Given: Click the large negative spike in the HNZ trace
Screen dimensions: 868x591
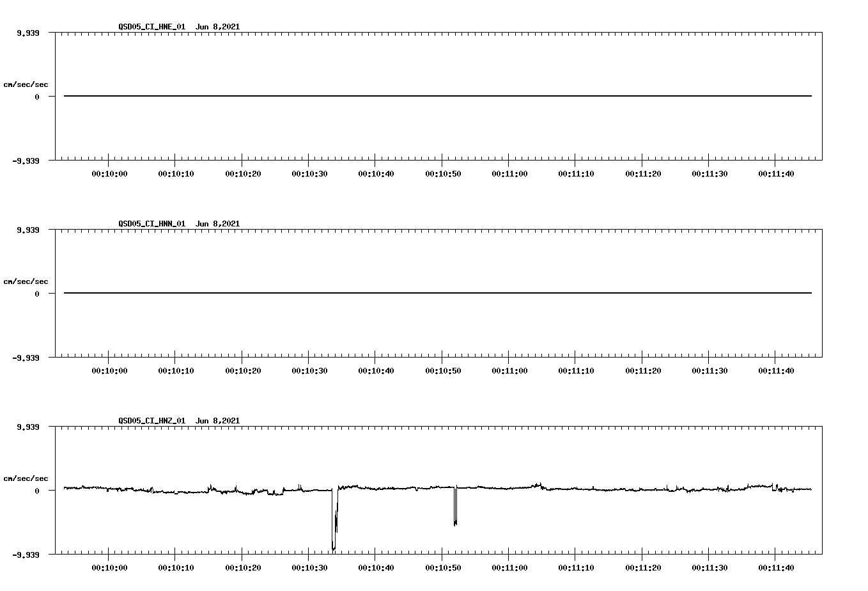Looking at the screenshot, I should [334, 519].
